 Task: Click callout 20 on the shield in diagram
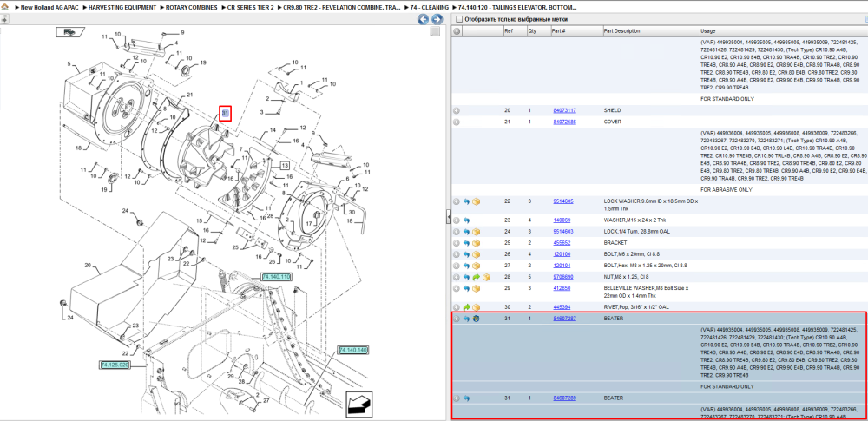(88, 266)
